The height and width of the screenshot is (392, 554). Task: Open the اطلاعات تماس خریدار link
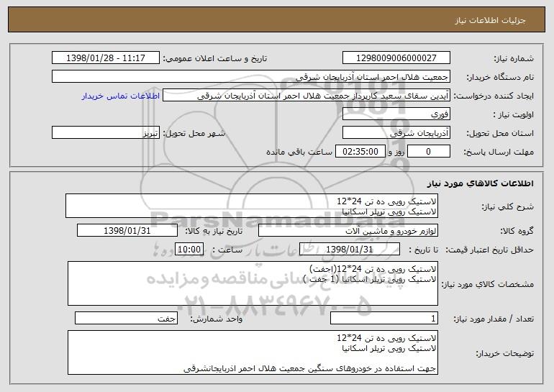click(120, 96)
